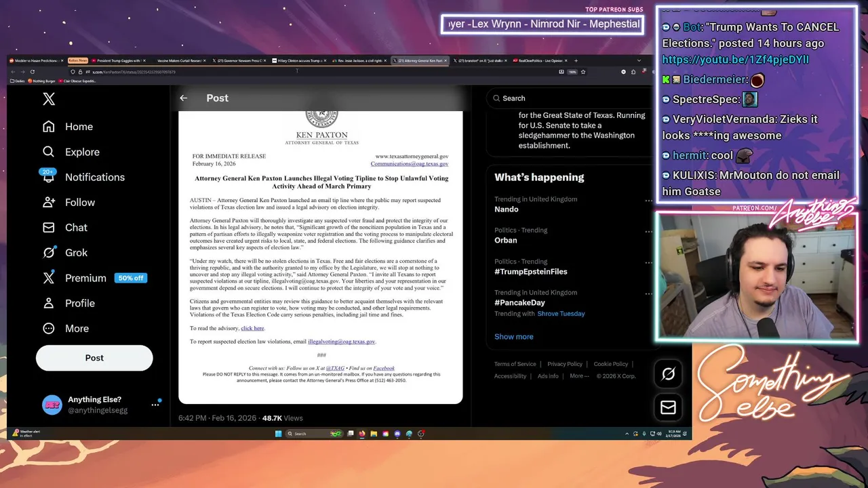Click the press release image in post
Screen dimensions: 868x488
pyautogui.click(x=321, y=258)
